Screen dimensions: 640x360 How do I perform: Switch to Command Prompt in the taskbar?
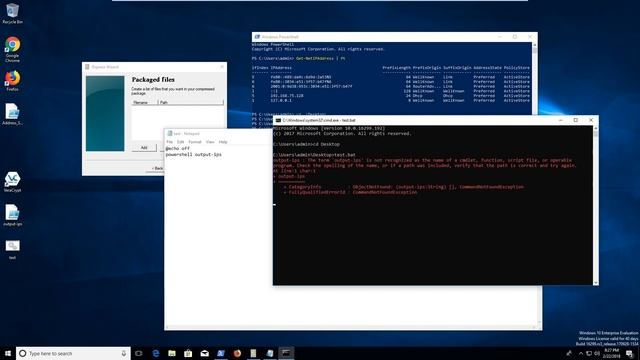[286, 353]
